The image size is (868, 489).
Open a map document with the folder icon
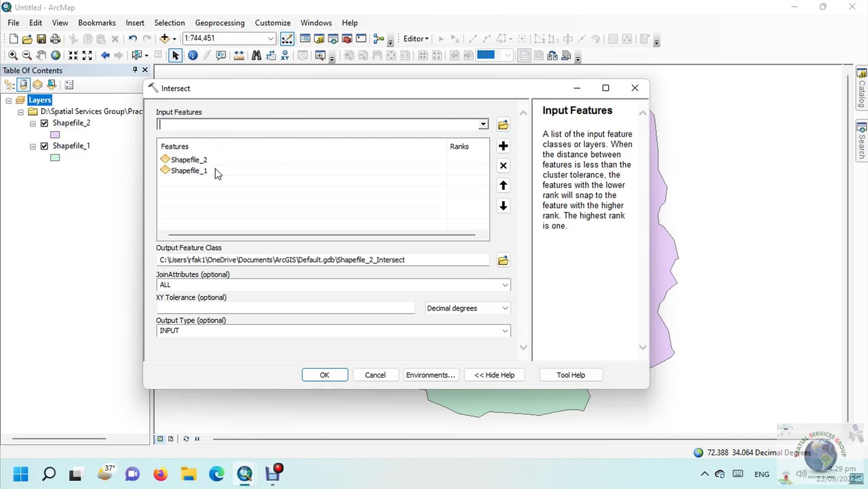click(x=27, y=39)
